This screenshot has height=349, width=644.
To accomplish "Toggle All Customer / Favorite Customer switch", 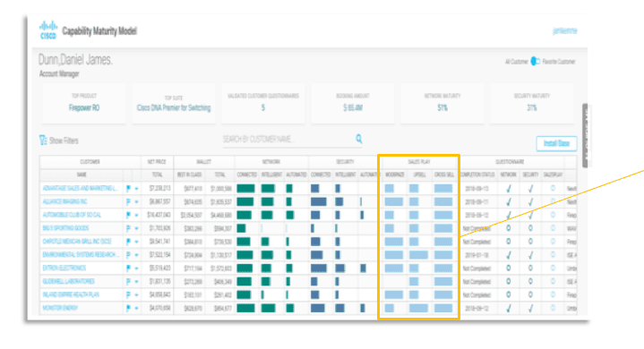I will [535, 61].
